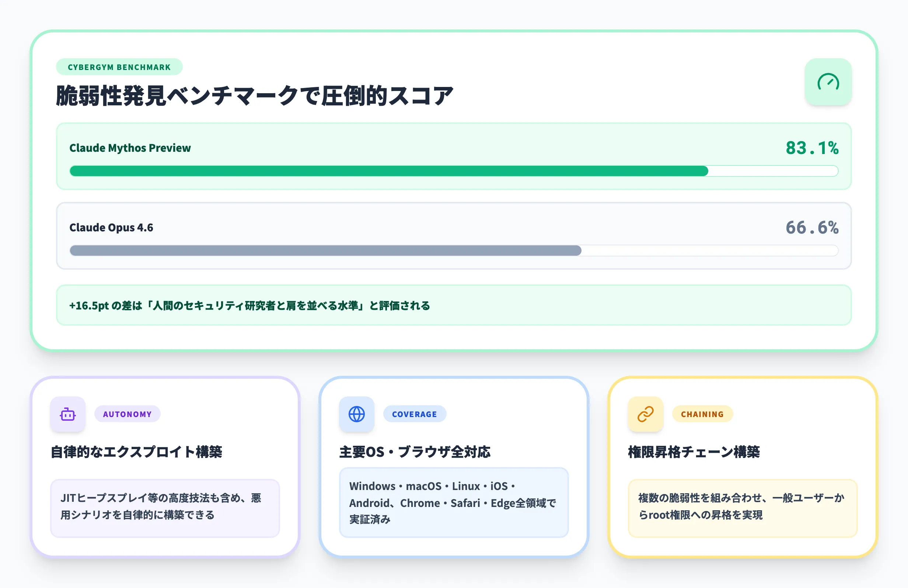Click the 権限昇格チェーン構築 heading
The width and height of the screenshot is (908, 588).
tap(694, 452)
